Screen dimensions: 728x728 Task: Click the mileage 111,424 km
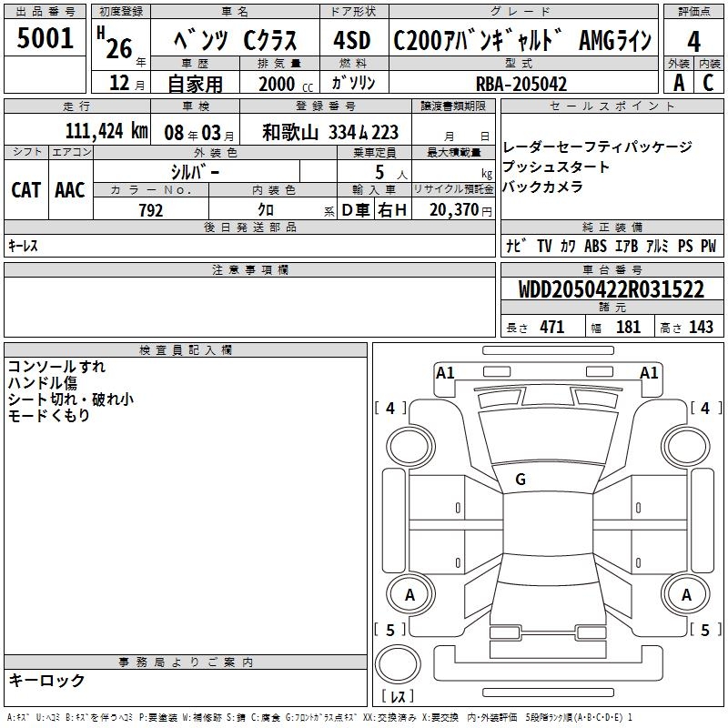point(106,131)
